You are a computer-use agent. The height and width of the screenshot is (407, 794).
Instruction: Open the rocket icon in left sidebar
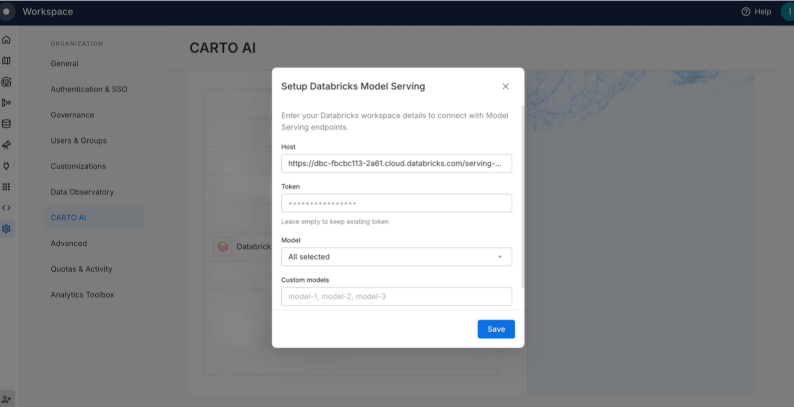click(7, 145)
